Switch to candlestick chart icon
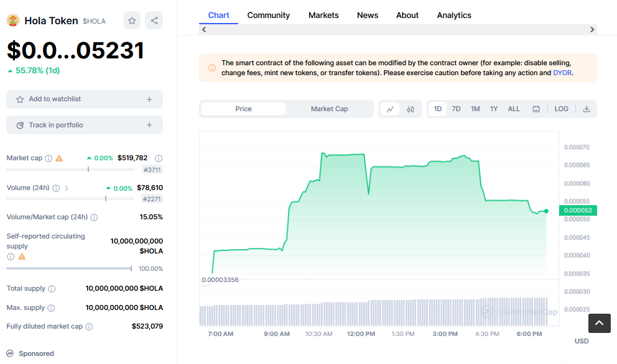Screen dimensions: 617x364 [x=411, y=109]
